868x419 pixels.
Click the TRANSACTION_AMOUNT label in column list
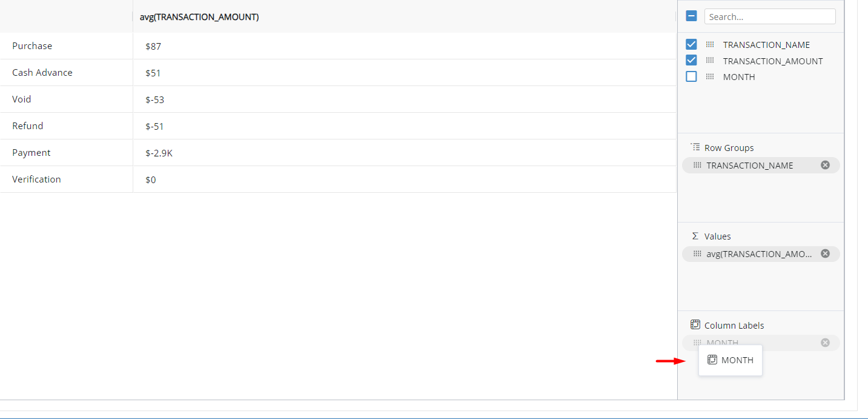pyautogui.click(x=773, y=61)
